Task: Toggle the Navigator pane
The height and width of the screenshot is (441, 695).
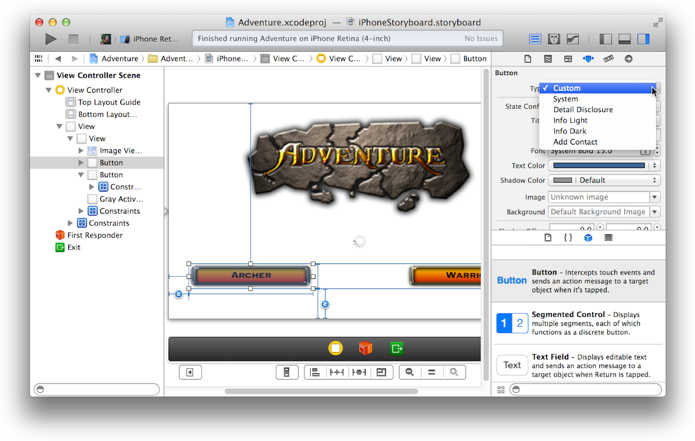Action: coord(605,39)
